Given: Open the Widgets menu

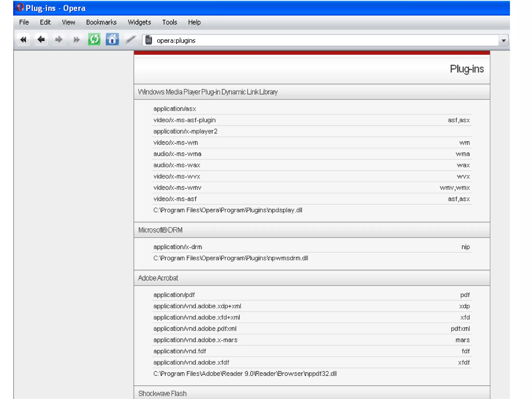Looking at the screenshot, I should tap(139, 22).
